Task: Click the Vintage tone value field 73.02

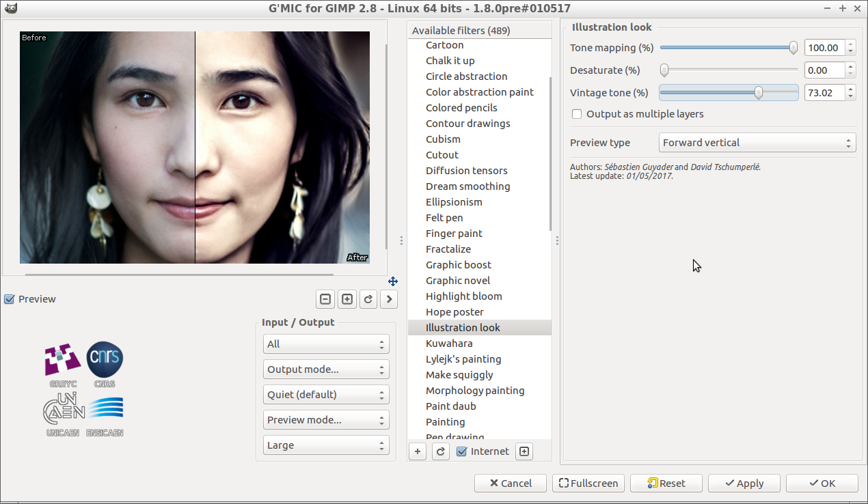Action: [x=824, y=93]
